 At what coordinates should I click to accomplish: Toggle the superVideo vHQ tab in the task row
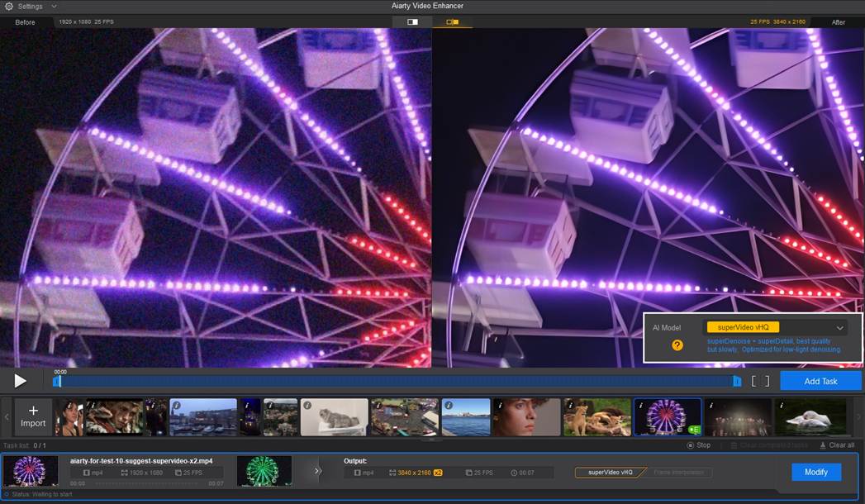click(x=612, y=472)
